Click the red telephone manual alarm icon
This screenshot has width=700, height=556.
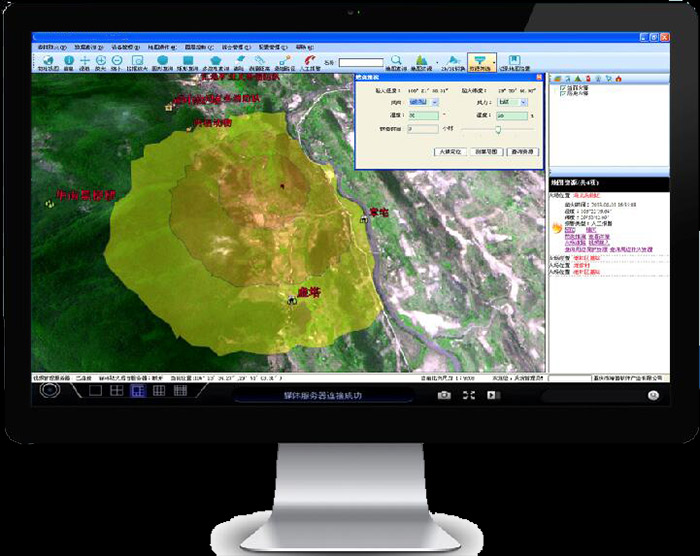[308, 61]
